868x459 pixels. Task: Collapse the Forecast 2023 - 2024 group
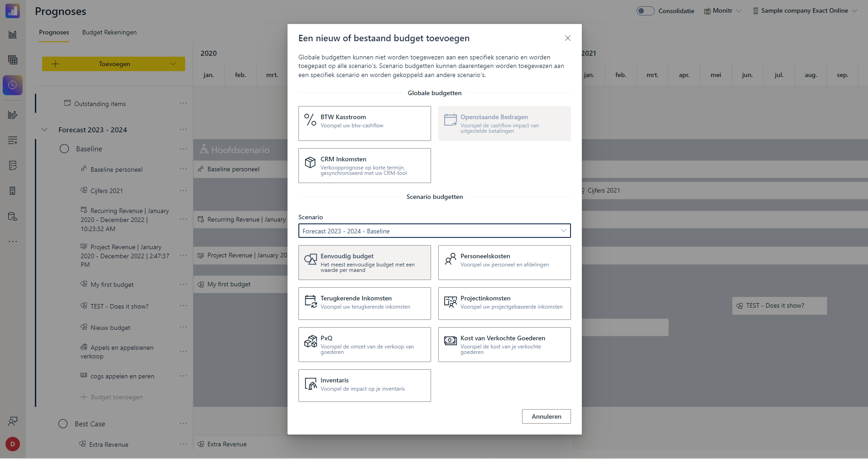point(44,130)
